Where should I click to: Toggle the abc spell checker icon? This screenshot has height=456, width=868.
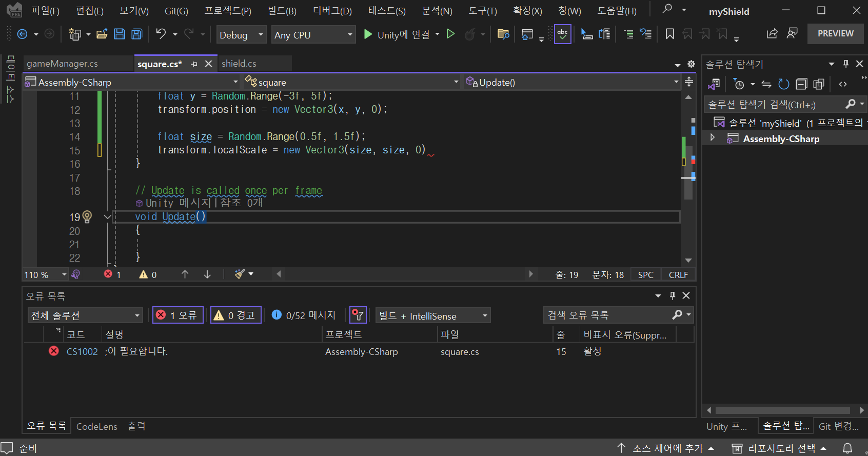563,34
